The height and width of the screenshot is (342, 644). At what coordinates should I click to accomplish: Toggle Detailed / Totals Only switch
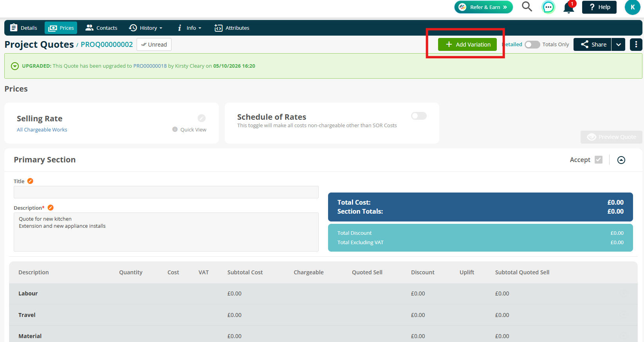tap(532, 45)
